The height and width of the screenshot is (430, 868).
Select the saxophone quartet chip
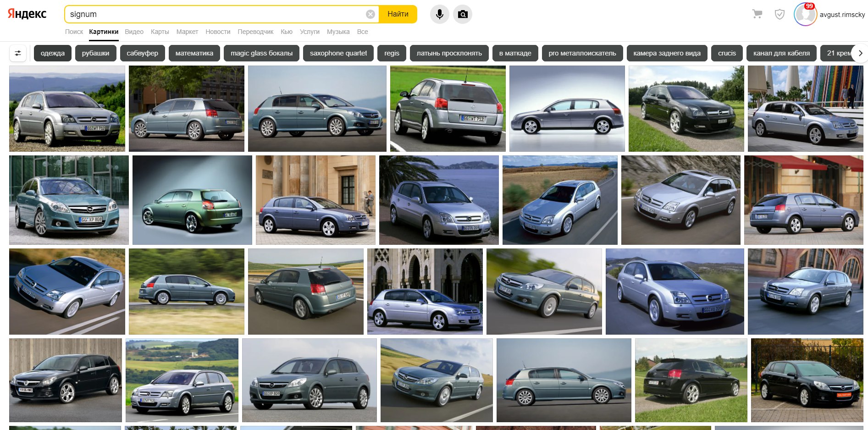click(338, 53)
